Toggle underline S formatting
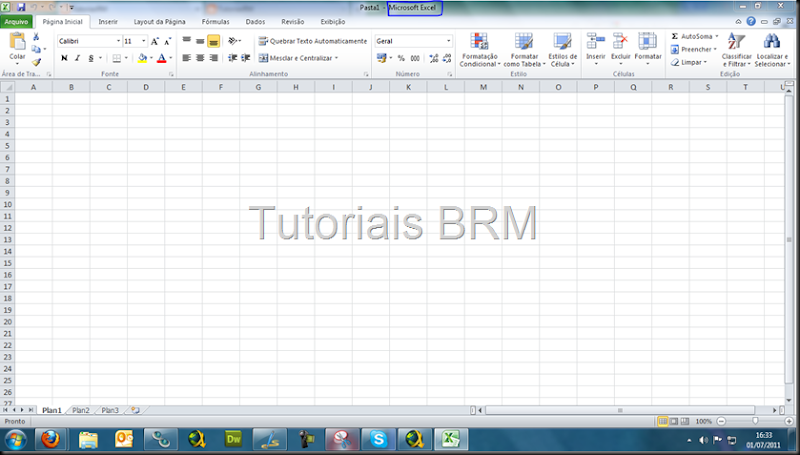This screenshot has height=455, width=800. [x=91, y=58]
